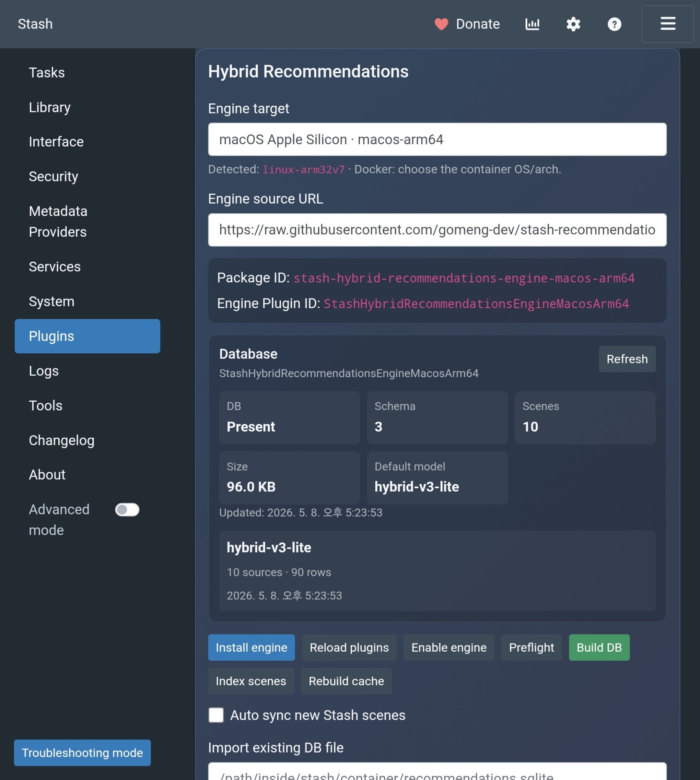Toggle the Advanced mode switch
The width and height of the screenshot is (700, 780).
point(127,510)
